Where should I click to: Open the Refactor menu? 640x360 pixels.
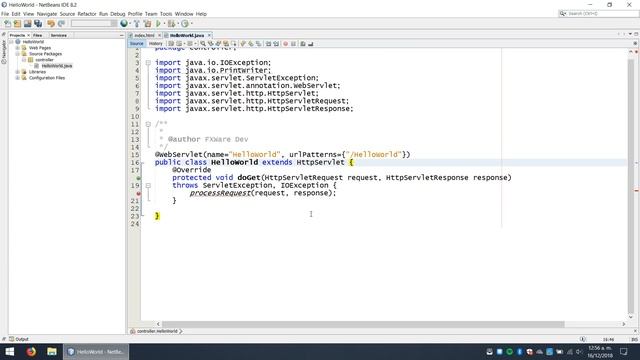click(x=87, y=14)
